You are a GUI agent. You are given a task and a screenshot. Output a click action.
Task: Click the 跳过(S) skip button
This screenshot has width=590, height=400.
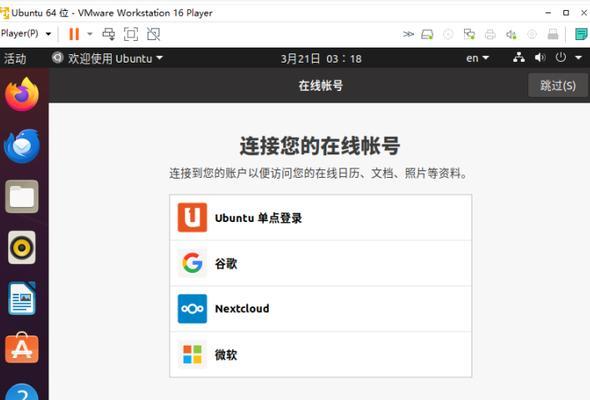558,85
